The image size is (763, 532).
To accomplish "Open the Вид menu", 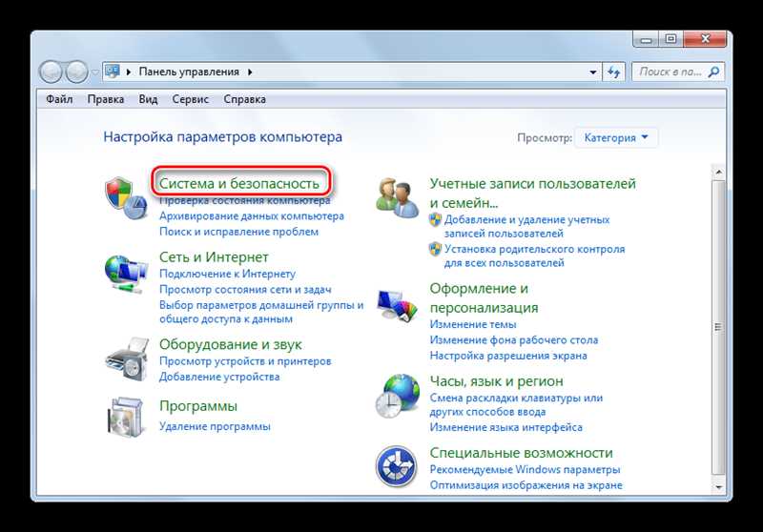I will click(148, 99).
